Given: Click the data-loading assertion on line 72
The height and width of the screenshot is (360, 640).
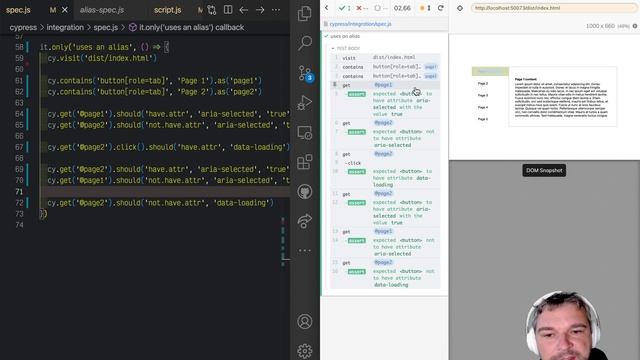Looking at the screenshot, I should click(160, 202).
